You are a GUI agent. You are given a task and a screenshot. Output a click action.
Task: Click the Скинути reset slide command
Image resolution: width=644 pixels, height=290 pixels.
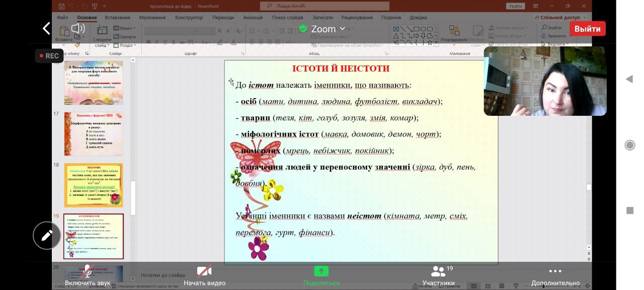coord(125,37)
